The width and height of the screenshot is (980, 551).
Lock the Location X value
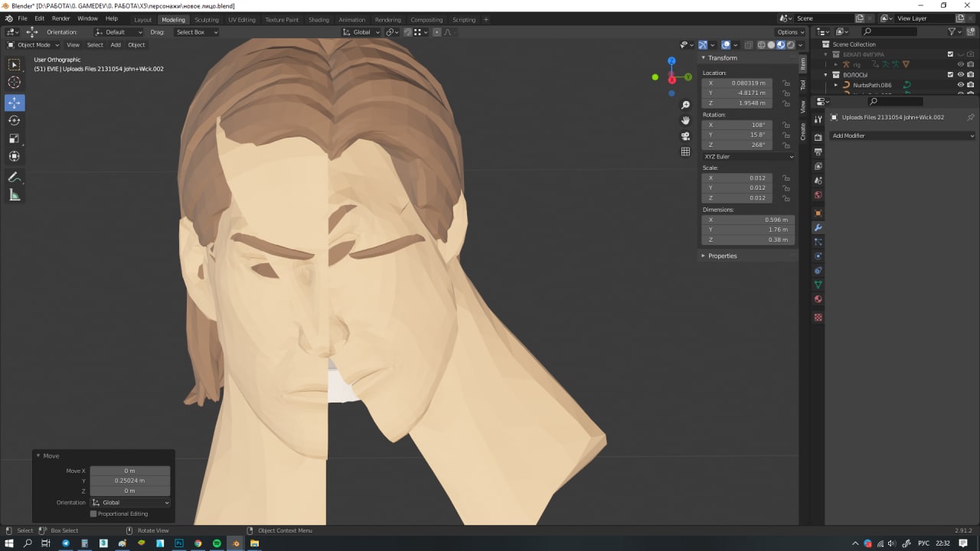(786, 83)
